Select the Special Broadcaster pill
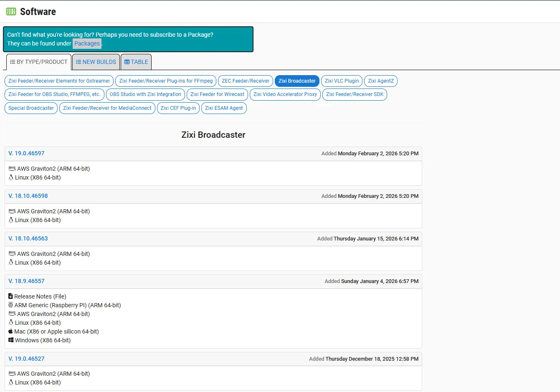The image size is (560, 392). pos(31,108)
